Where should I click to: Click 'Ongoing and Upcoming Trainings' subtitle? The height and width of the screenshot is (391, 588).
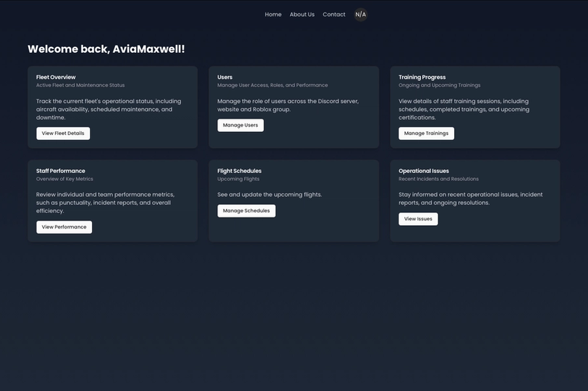(x=440, y=86)
